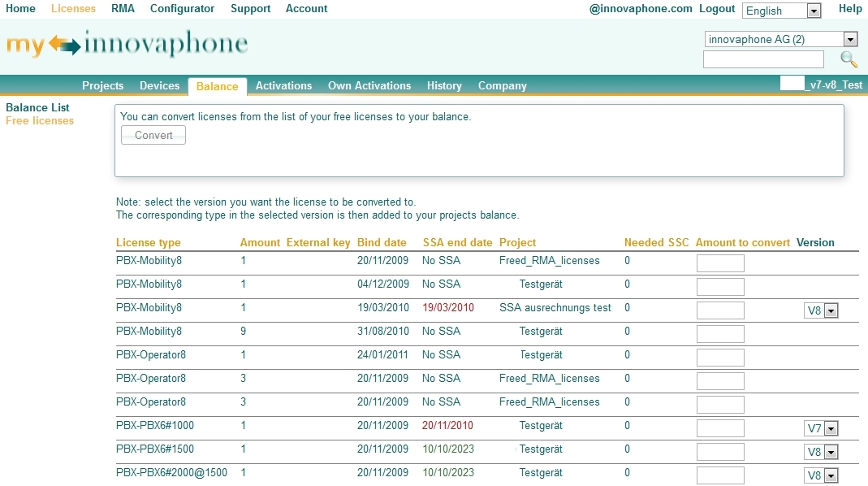The width and height of the screenshot is (868, 486).
Task: Open the Help link
Action: click(x=850, y=8)
